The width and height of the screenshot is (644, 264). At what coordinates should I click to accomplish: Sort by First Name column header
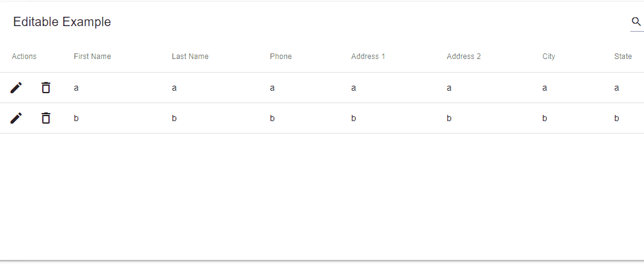click(x=92, y=57)
